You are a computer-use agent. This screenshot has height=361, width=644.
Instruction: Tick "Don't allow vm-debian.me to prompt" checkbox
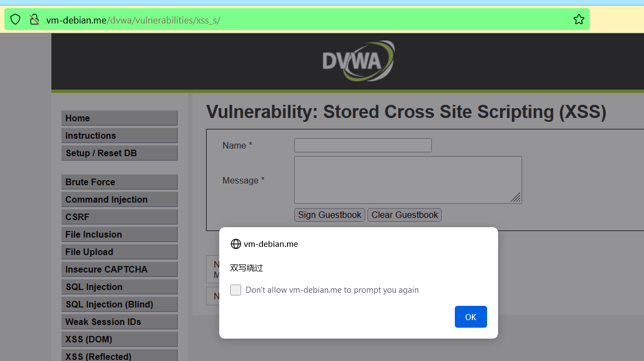click(x=235, y=290)
